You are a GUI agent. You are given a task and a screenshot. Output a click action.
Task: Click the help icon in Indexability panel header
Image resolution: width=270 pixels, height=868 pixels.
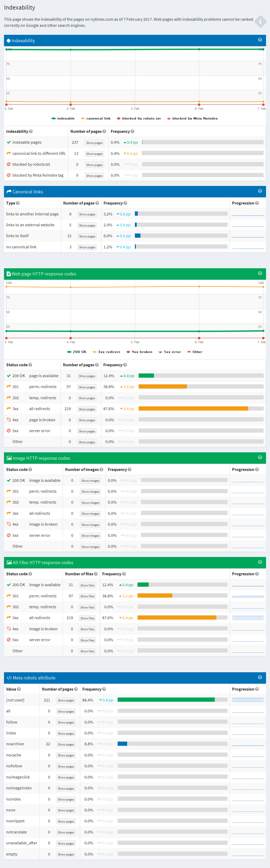point(260,40)
